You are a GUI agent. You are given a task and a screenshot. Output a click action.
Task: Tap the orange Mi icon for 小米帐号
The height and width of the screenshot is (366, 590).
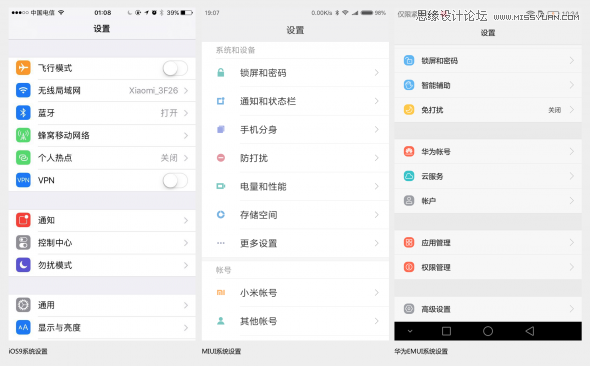[221, 292]
